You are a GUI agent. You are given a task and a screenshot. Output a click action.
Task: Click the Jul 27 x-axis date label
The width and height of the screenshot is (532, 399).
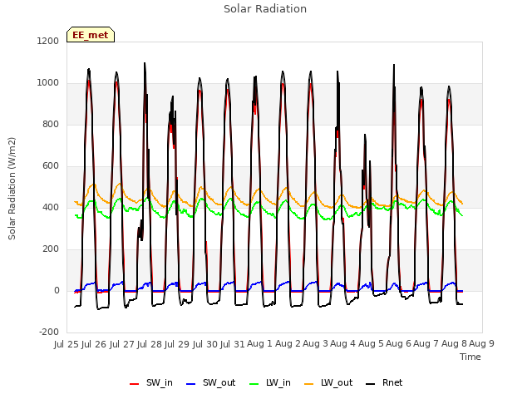[x=122, y=344]
